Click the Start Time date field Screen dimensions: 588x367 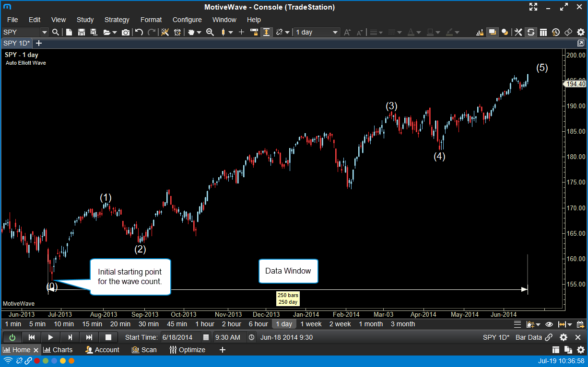[180, 337]
